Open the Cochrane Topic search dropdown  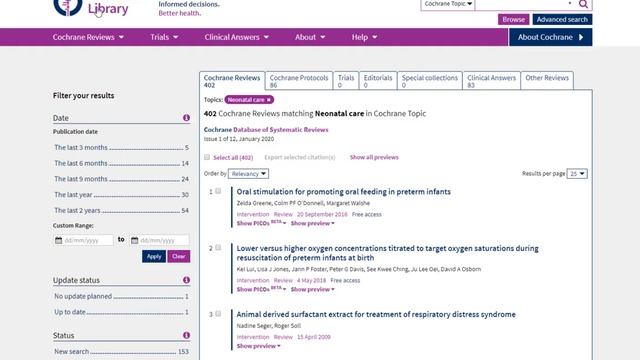pos(448,4)
